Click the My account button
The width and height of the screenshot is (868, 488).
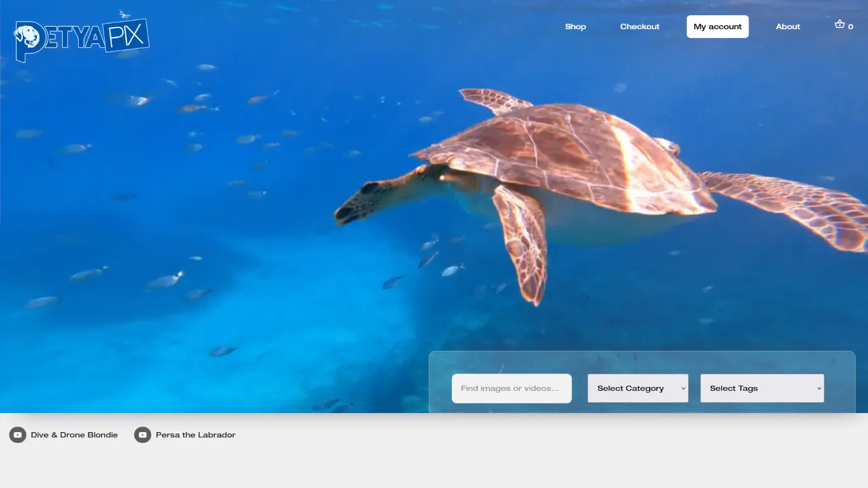[717, 27]
